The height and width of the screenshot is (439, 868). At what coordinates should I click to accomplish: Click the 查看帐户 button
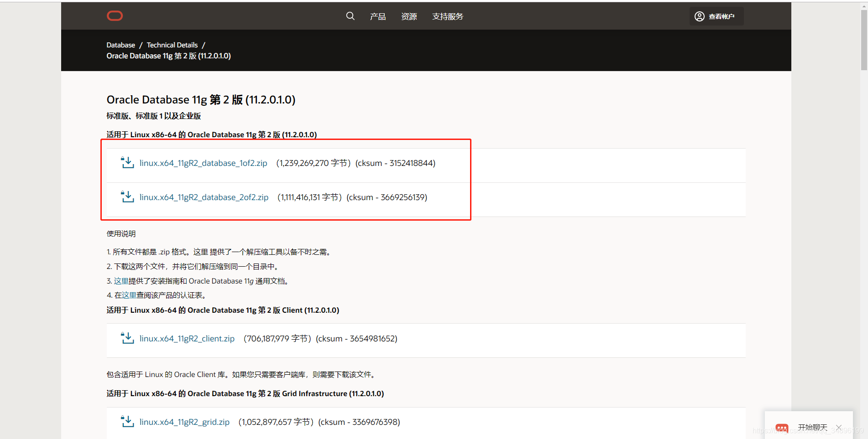[716, 16]
